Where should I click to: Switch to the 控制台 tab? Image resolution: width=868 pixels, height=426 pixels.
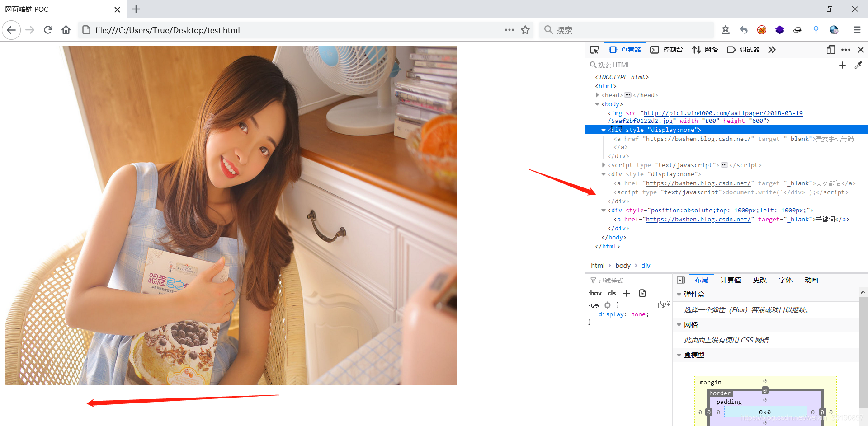tap(666, 50)
